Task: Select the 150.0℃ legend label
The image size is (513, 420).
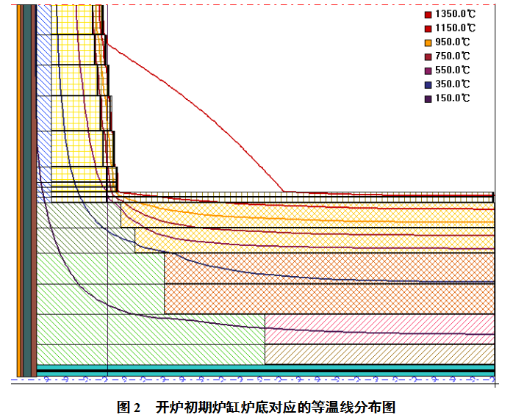Action: click(453, 98)
